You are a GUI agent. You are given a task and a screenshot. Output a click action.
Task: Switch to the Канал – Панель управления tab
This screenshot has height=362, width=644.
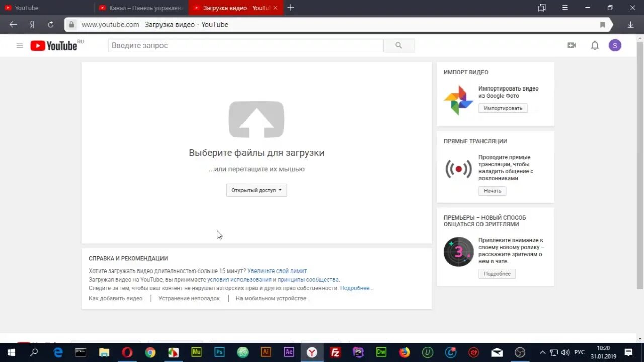(x=142, y=8)
